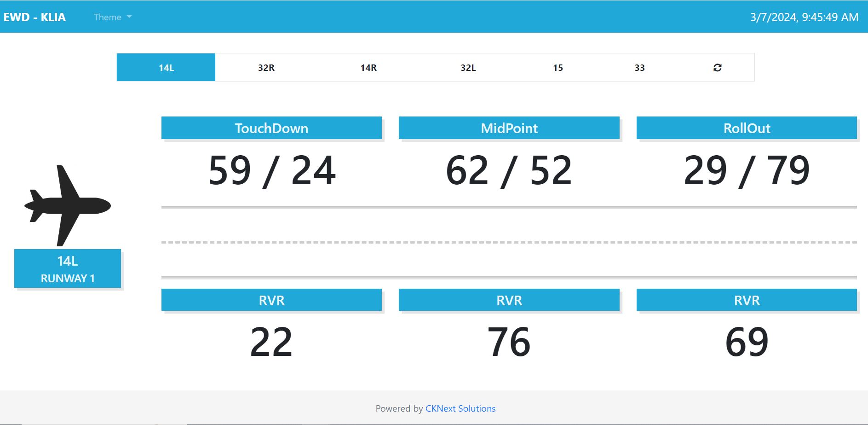Click the airplane icon
Viewport: 868px width, 425px height.
(x=68, y=205)
